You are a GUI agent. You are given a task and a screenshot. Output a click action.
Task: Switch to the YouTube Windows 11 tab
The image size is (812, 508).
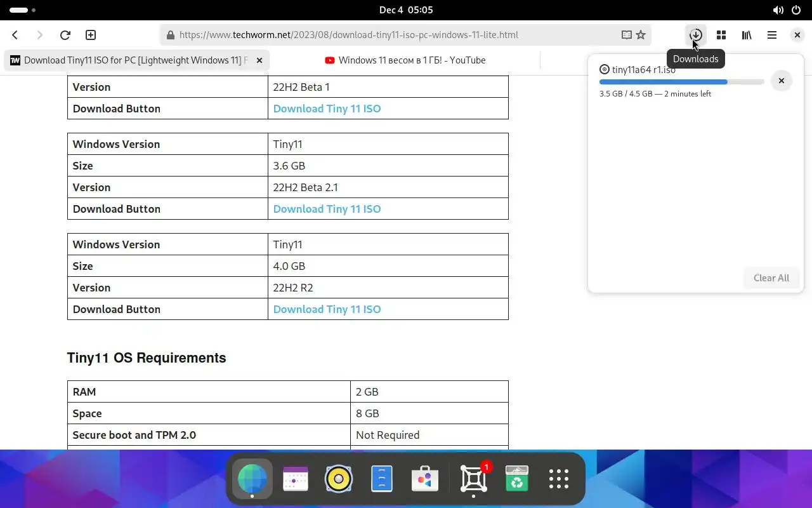coord(405,60)
